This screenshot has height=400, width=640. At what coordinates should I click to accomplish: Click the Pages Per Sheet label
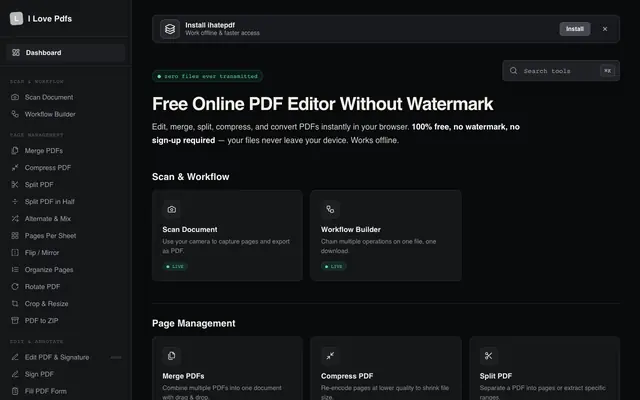click(x=51, y=236)
